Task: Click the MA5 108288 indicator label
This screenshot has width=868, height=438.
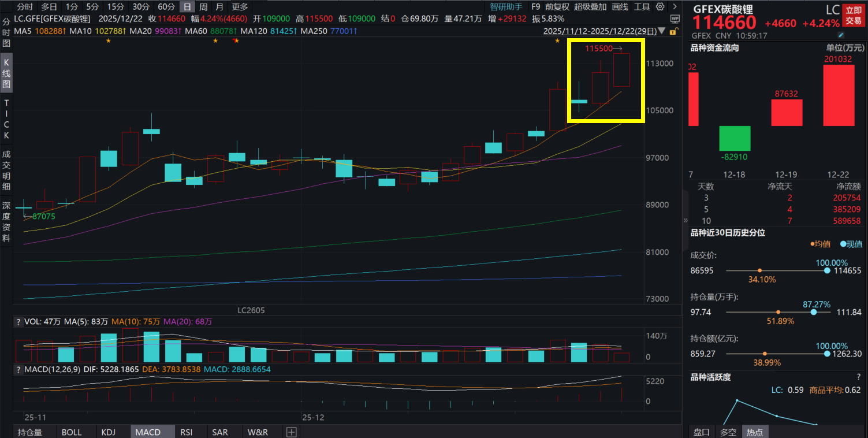Action: (40, 31)
